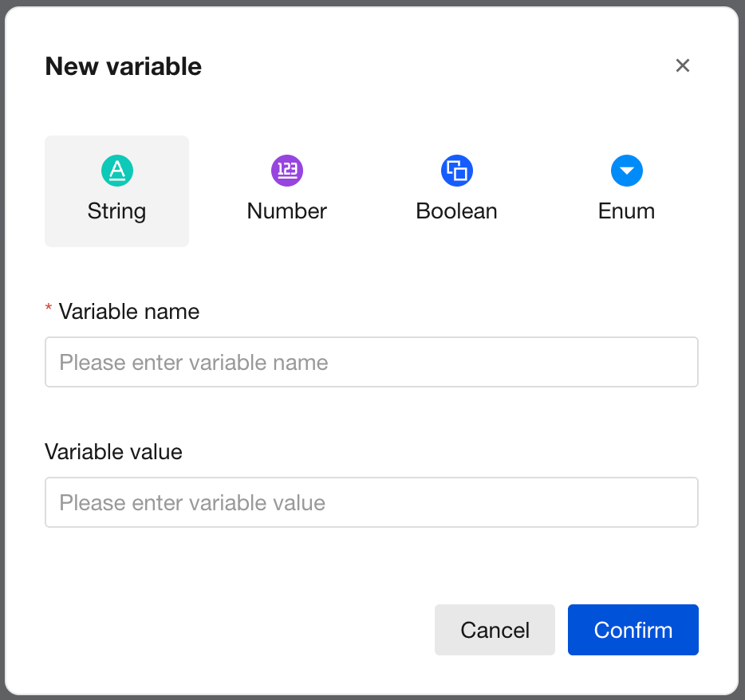The image size is (745, 700).
Task: Click empty space left of Cancel button
Action: [x=239, y=630]
